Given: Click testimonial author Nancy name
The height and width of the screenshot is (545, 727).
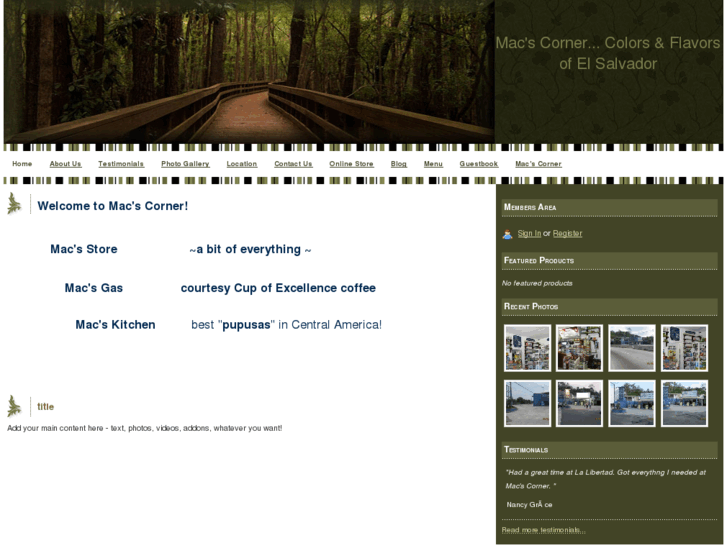Looking at the screenshot, I should (529, 505).
